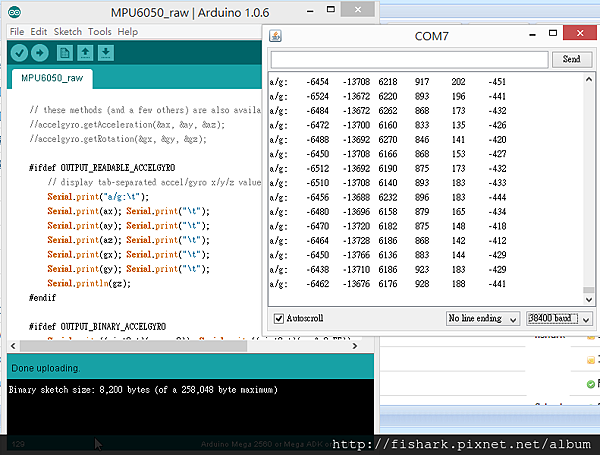The height and width of the screenshot is (455, 600).
Task: Click the Upload arrow icon
Action: (x=40, y=52)
